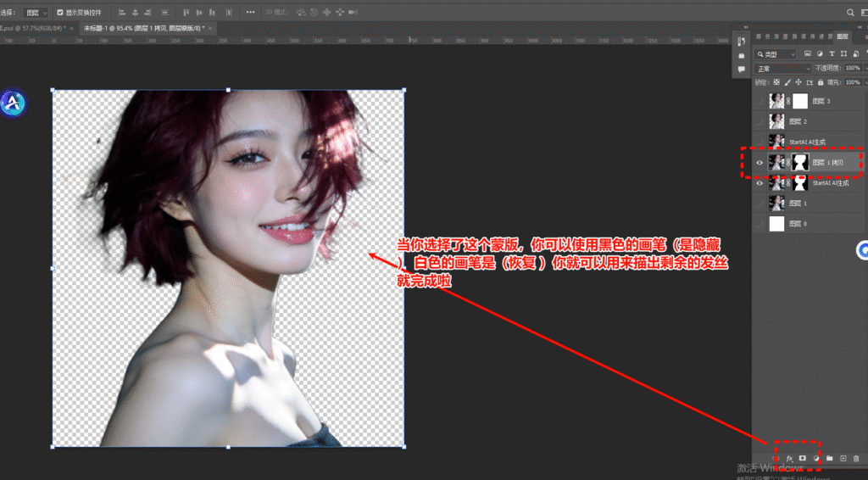Click the add layer mask icon
Image resolution: width=868 pixels, height=480 pixels.
(803, 459)
